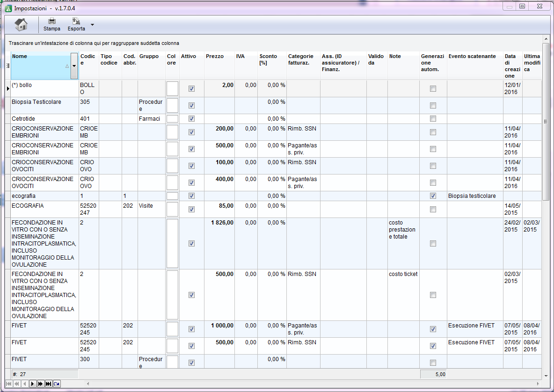Toggle Attivo checkbox for ECOGRAFIA 85,00 row
This screenshot has width=554, height=392.
(191, 210)
